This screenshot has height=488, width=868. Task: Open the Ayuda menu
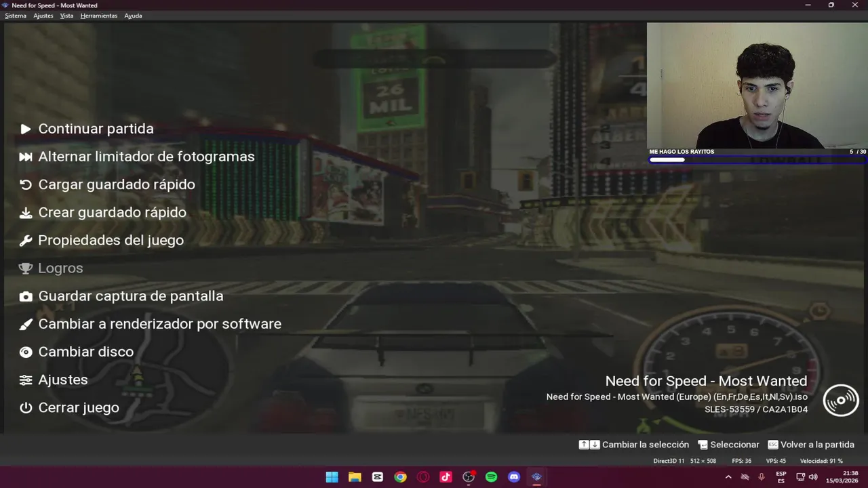[133, 16]
